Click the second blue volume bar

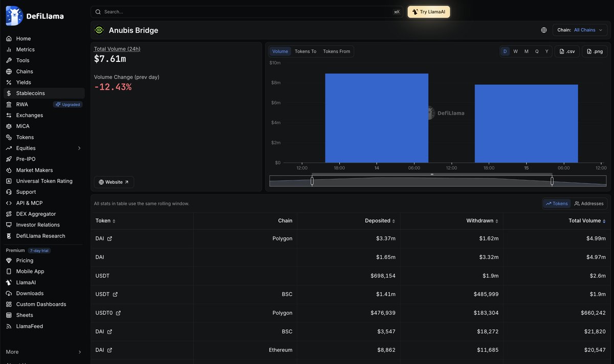[527, 124]
